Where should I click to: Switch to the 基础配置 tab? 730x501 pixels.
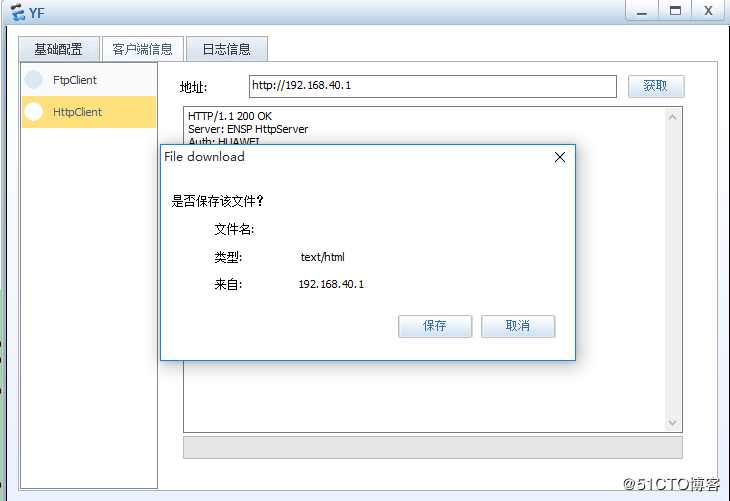click(x=59, y=49)
